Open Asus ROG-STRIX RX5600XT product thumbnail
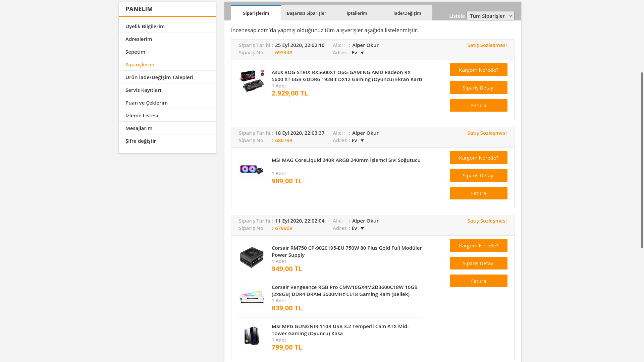The width and height of the screenshot is (644, 362). [x=252, y=81]
